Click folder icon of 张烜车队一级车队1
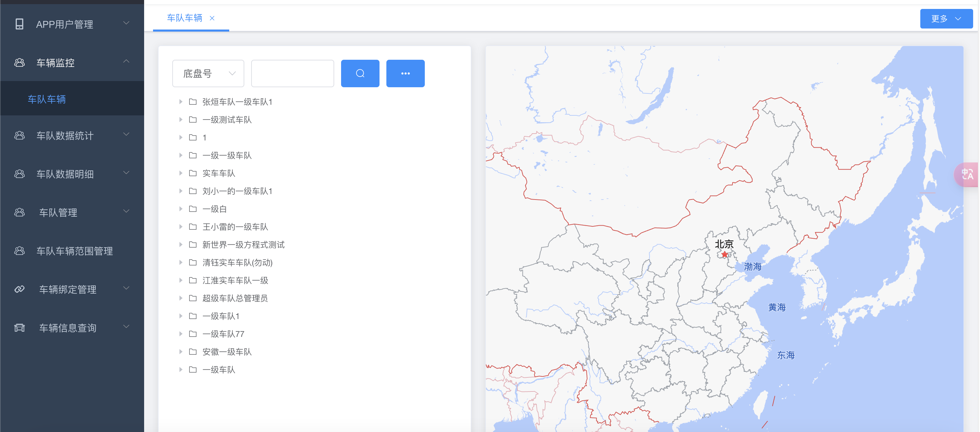The width and height of the screenshot is (980, 432). [193, 102]
